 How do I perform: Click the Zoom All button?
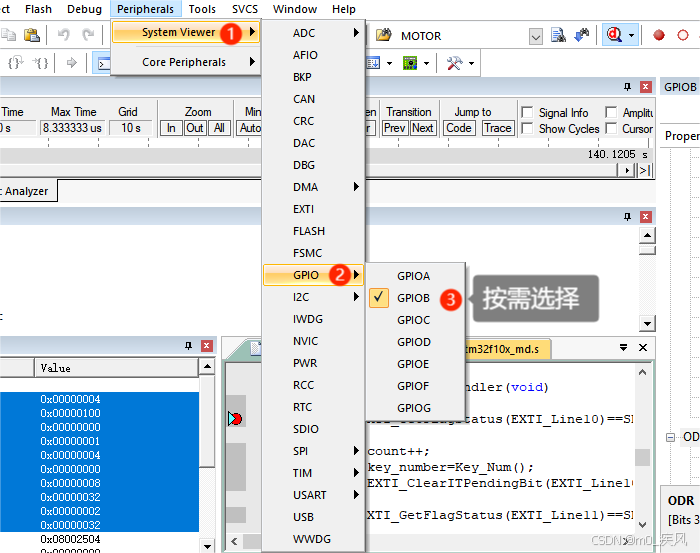[219, 128]
